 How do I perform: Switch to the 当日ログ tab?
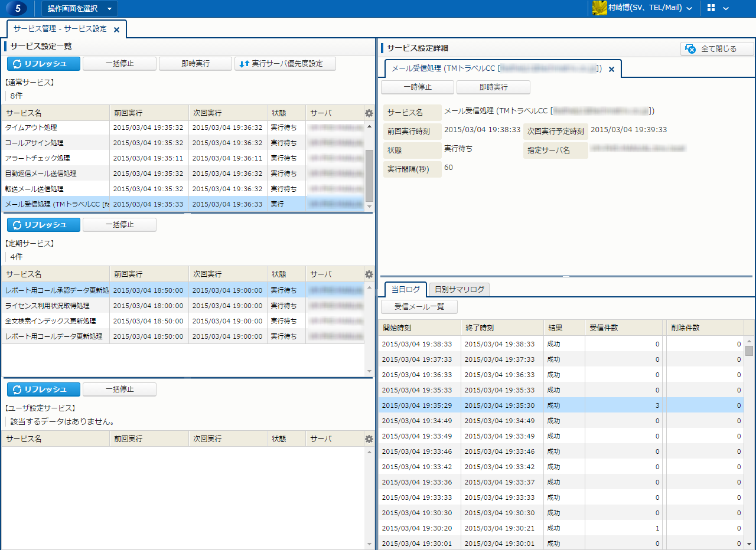click(406, 289)
